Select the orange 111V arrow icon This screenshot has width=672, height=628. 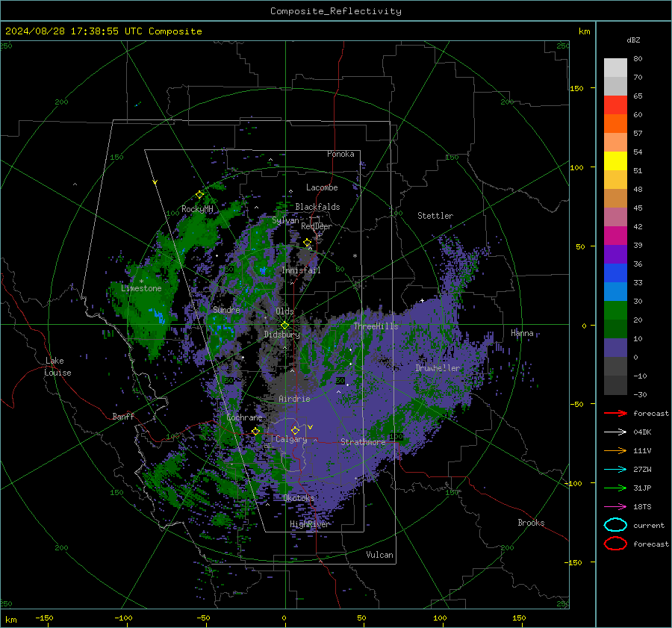point(615,450)
